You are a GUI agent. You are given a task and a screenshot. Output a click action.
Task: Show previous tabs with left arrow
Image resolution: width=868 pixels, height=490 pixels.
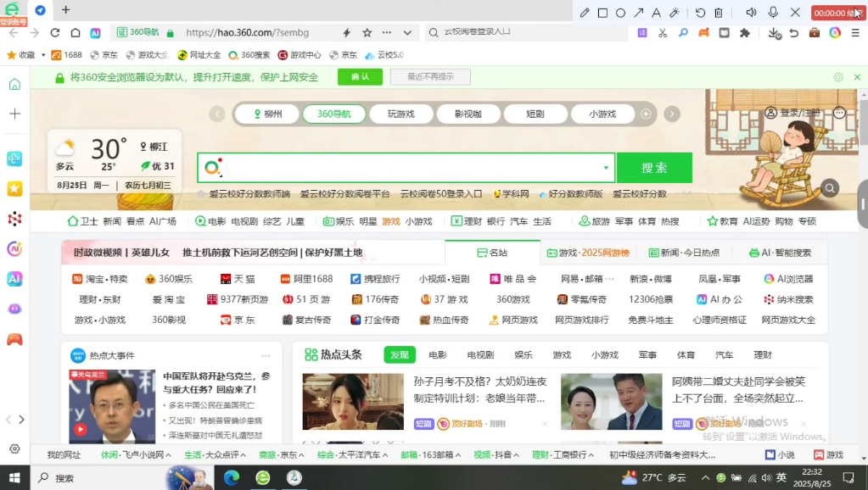tap(217, 114)
